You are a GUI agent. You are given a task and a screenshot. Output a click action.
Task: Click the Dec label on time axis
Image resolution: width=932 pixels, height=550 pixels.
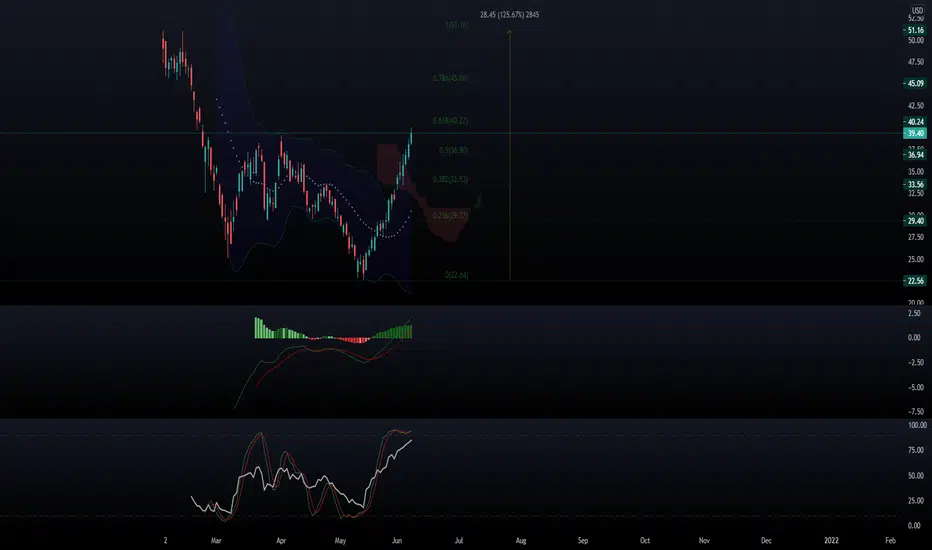766,540
